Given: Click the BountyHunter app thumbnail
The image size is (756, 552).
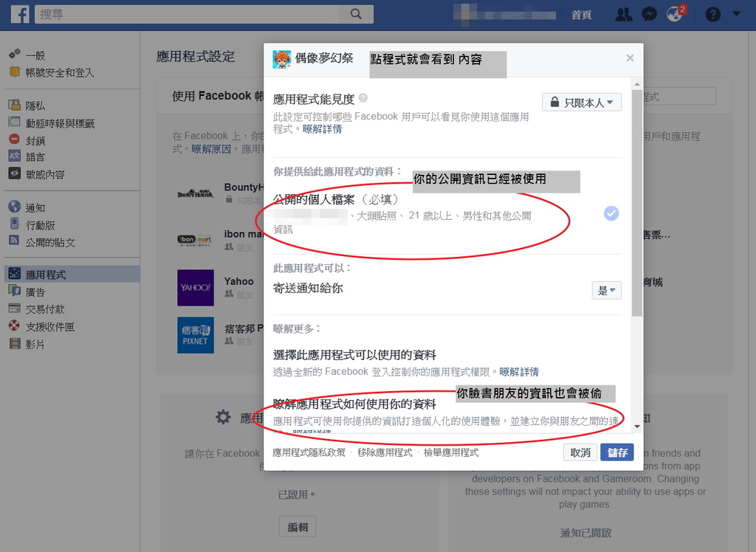Looking at the screenshot, I should 195,193.
